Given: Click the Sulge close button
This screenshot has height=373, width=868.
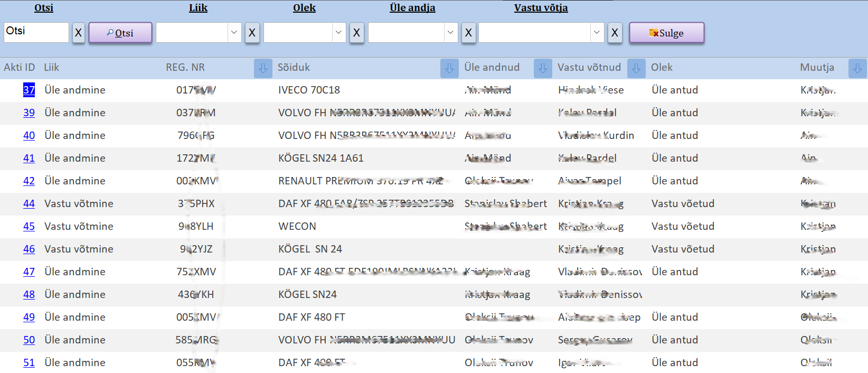Looking at the screenshot, I should click(666, 33).
